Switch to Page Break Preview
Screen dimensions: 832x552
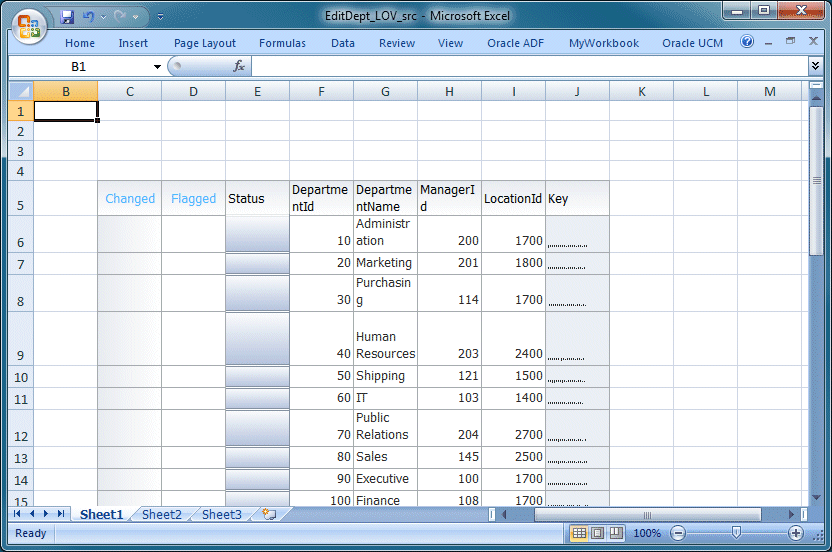[x=616, y=533]
